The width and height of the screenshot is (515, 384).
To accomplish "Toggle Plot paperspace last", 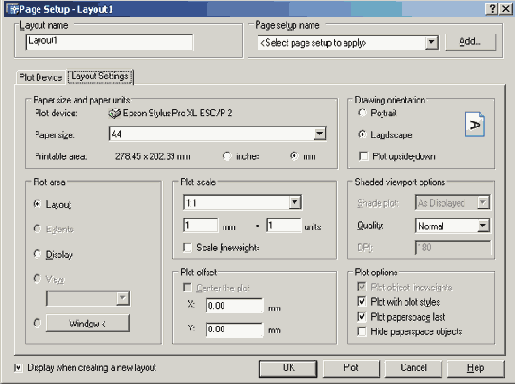I will click(362, 316).
